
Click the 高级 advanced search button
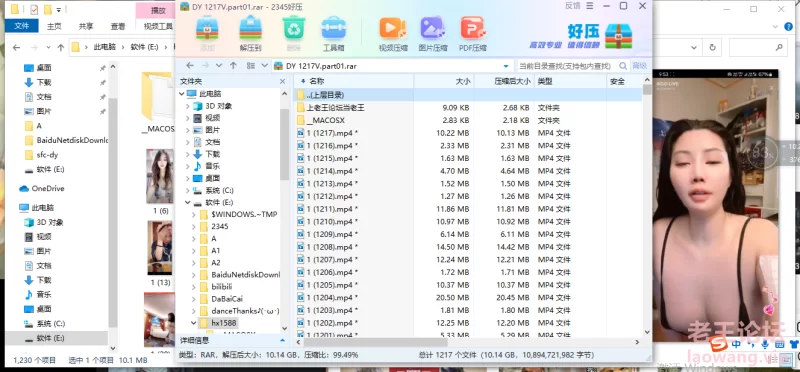click(x=640, y=66)
